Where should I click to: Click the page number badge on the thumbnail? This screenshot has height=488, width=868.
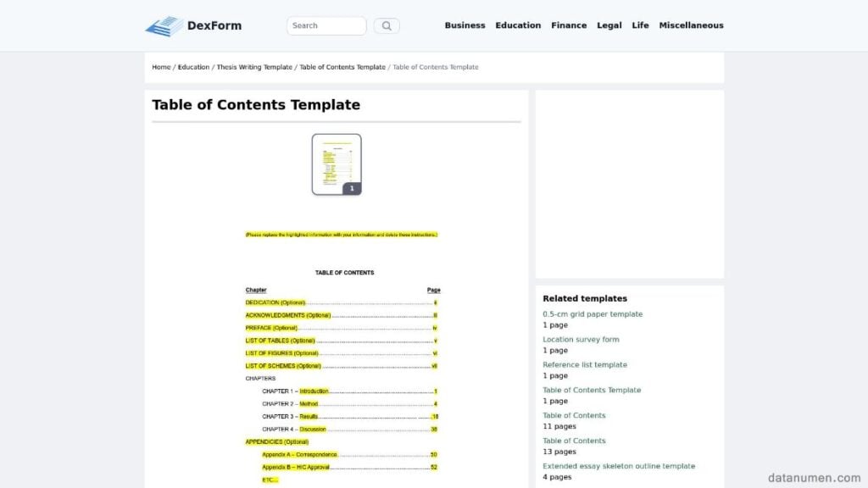coord(352,188)
